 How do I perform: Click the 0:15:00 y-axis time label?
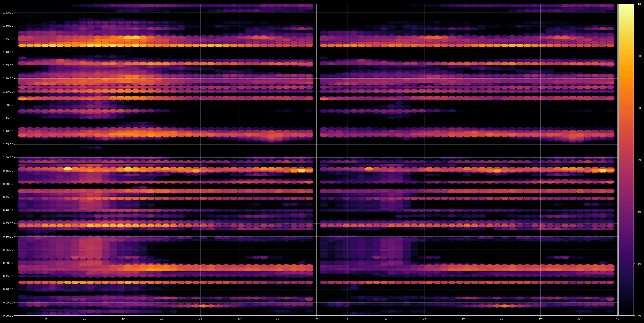(x=8, y=276)
